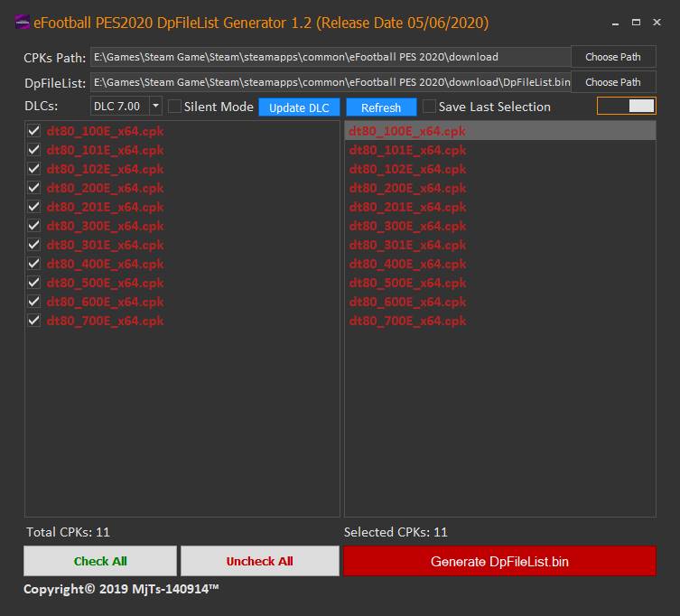Enable the Silent Mode checkbox
The width and height of the screenshot is (680, 616).
tap(174, 107)
